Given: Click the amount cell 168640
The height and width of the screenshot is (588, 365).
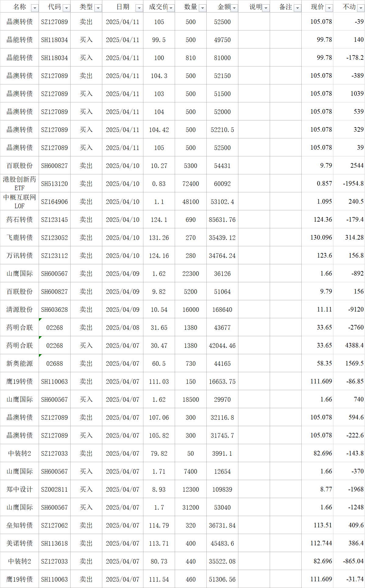Looking at the screenshot, I should tap(222, 309).
